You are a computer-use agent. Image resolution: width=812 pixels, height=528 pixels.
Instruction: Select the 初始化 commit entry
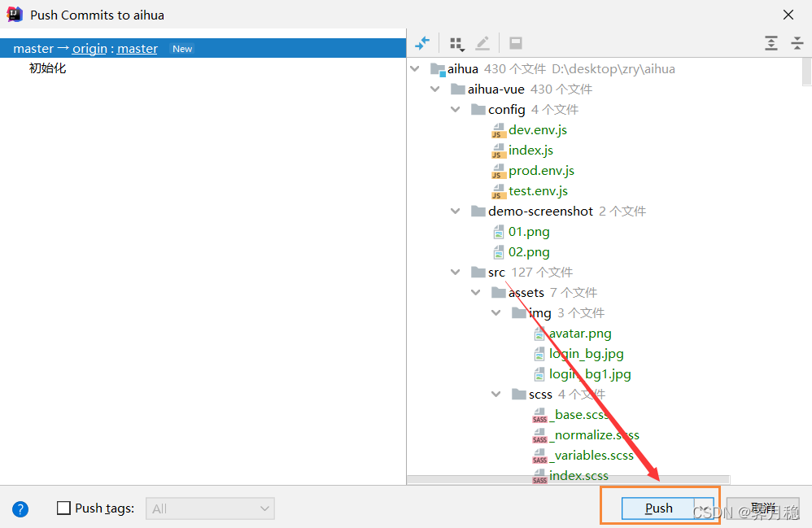(x=48, y=68)
